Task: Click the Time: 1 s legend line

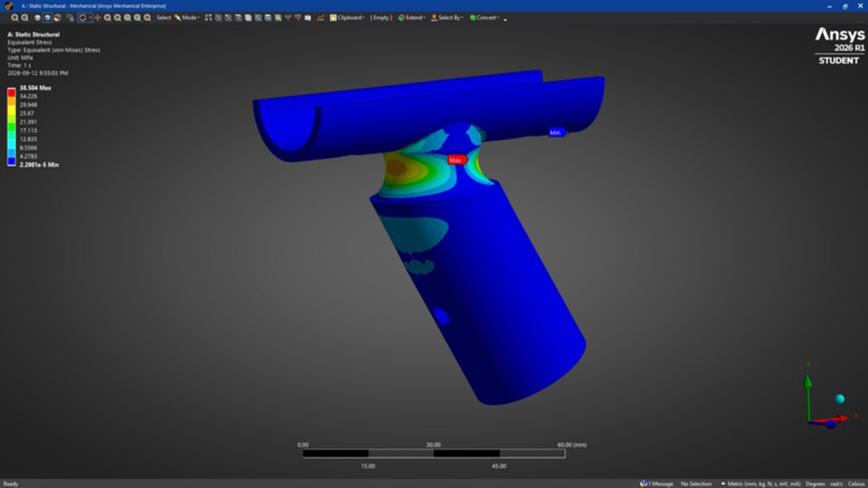Action: point(19,65)
